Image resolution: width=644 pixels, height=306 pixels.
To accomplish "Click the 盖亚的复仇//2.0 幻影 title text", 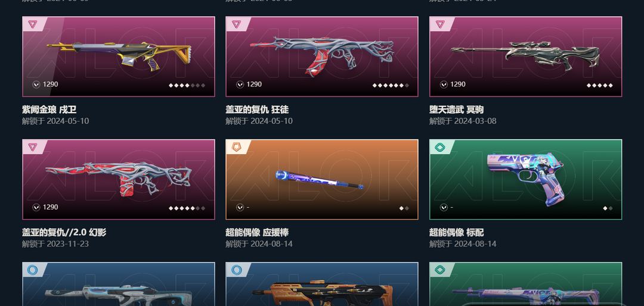I will (x=64, y=233).
